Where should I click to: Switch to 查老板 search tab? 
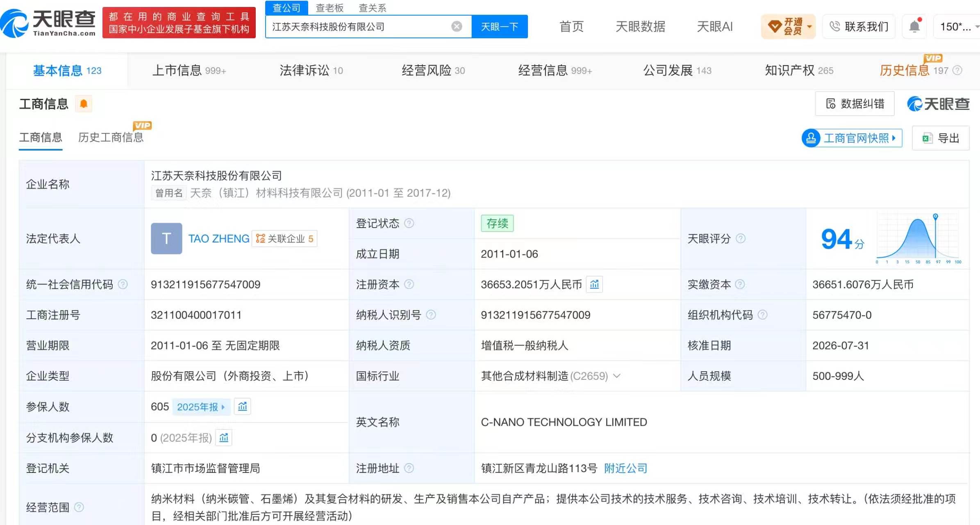tap(330, 8)
